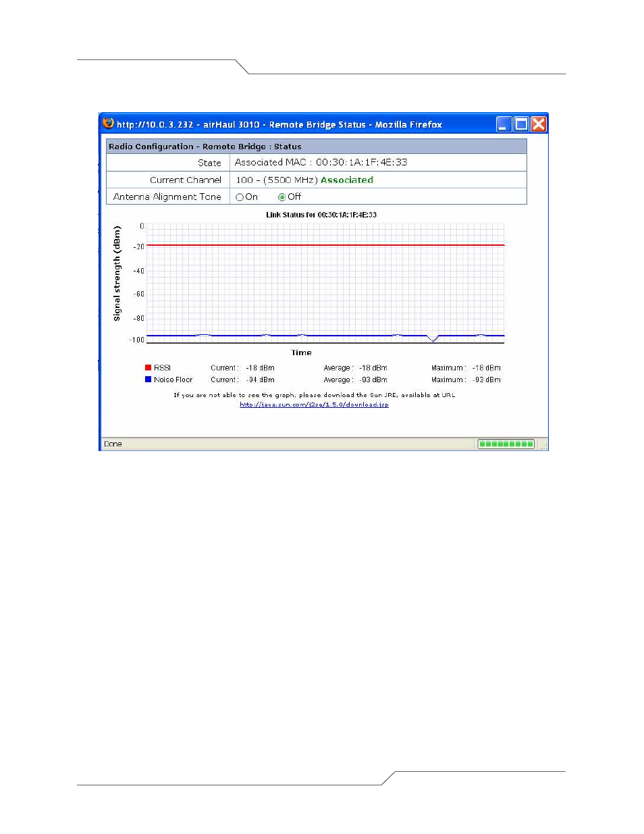The width and height of the screenshot is (644, 834).
Task: Open the Sun JRE download link
Action: click(314, 405)
